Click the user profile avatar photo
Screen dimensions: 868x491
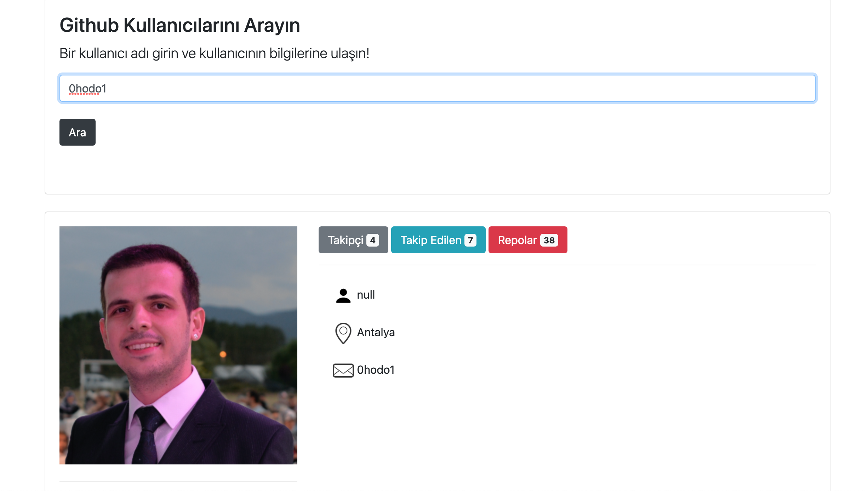tap(178, 345)
